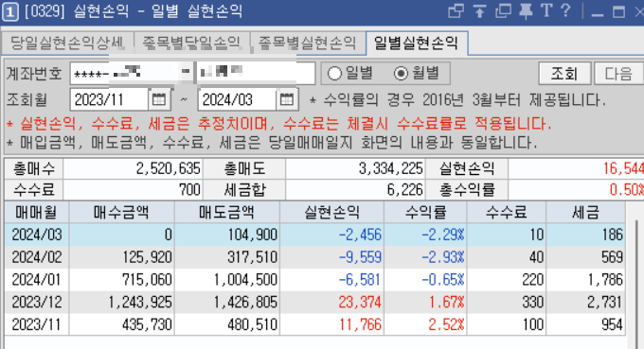This screenshot has width=644, height=349.
Task: Click the T font icon in title bar
Action: coord(546,10)
